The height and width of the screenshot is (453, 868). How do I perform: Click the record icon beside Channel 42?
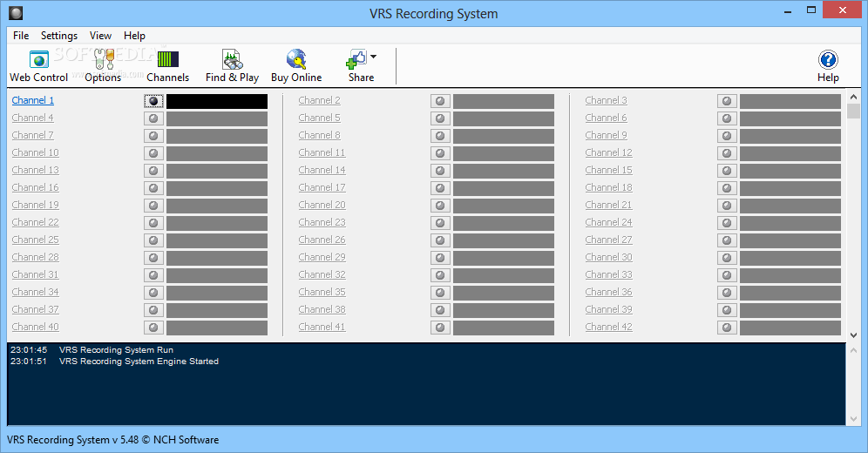tap(727, 328)
